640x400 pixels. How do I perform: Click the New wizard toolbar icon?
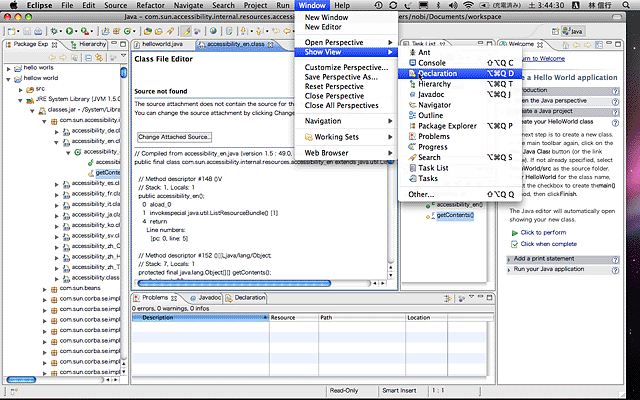tap(11, 31)
